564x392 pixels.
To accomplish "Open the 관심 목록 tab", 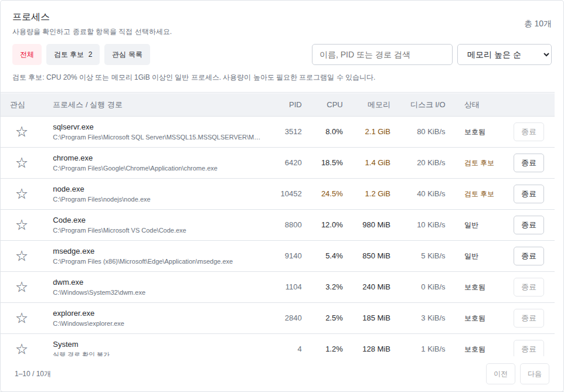I will [x=127, y=54].
